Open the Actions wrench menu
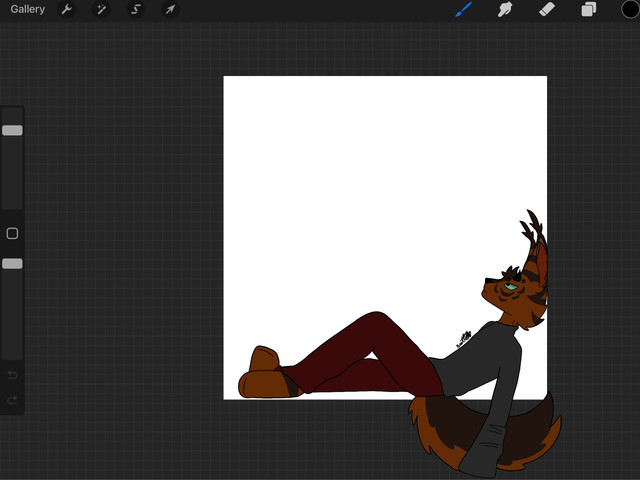The image size is (640, 480). point(66,9)
